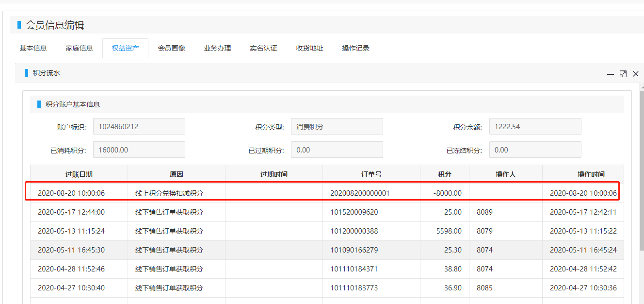
Task: Open the 业务办理 tab
Action: click(x=217, y=48)
